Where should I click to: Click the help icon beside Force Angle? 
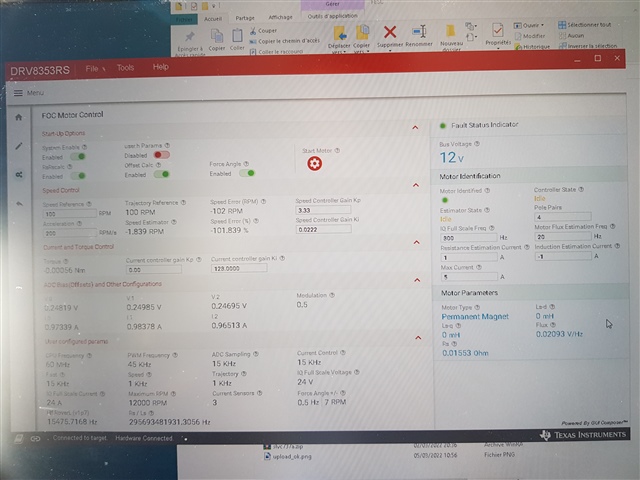click(246, 164)
